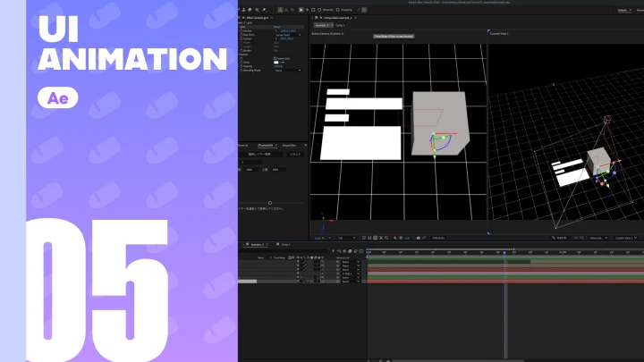Open the renderer options dropdown
Screen dimensions: 644x362
(598, 238)
